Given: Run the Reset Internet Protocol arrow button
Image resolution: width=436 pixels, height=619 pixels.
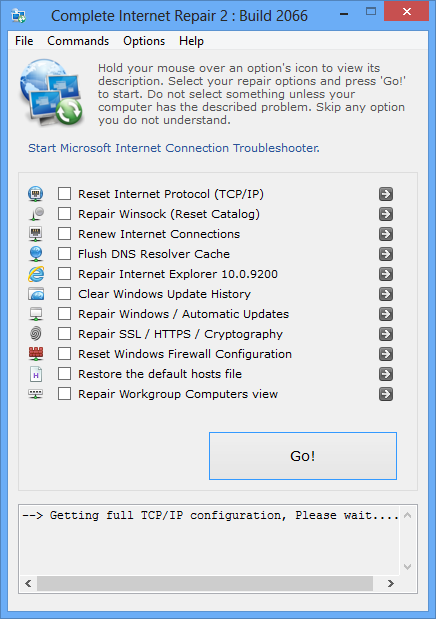Looking at the screenshot, I should pyautogui.click(x=386, y=194).
